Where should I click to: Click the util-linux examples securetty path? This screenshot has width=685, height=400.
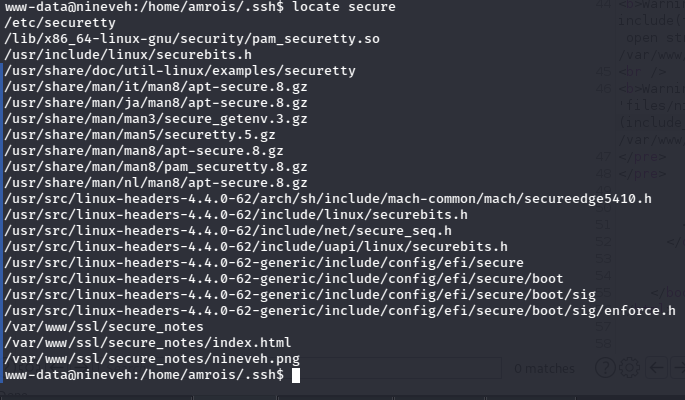tap(180, 71)
